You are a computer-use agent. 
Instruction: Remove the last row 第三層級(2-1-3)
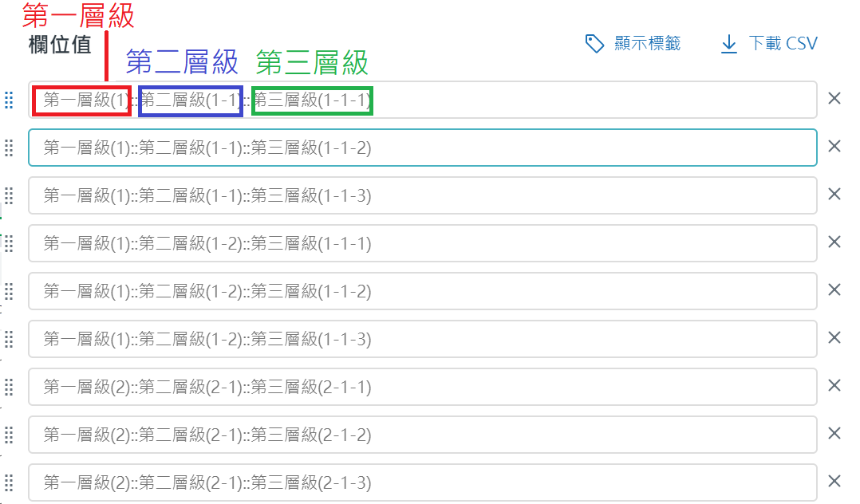[x=834, y=482]
